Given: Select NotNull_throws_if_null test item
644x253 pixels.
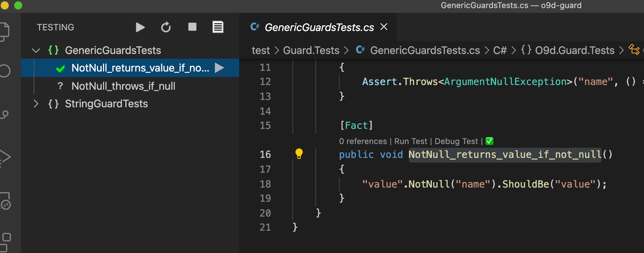Looking at the screenshot, I should pyautogui.click(x=123, y=86).
